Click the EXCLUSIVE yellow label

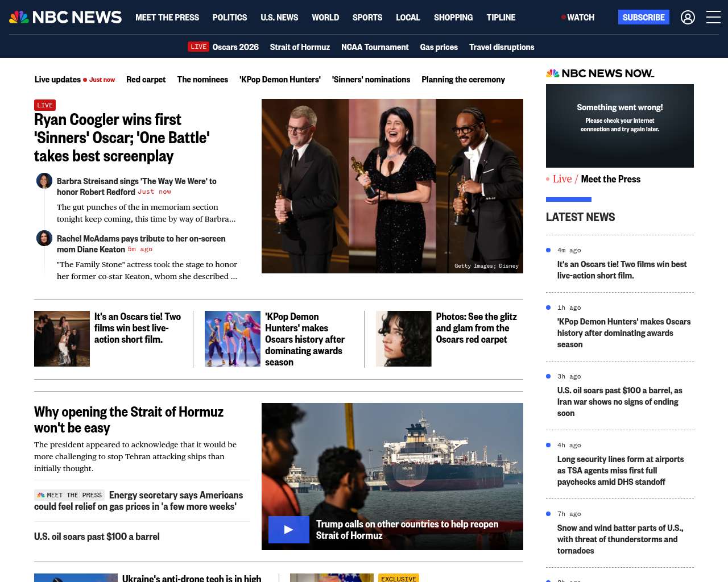(x=399, y=578)
